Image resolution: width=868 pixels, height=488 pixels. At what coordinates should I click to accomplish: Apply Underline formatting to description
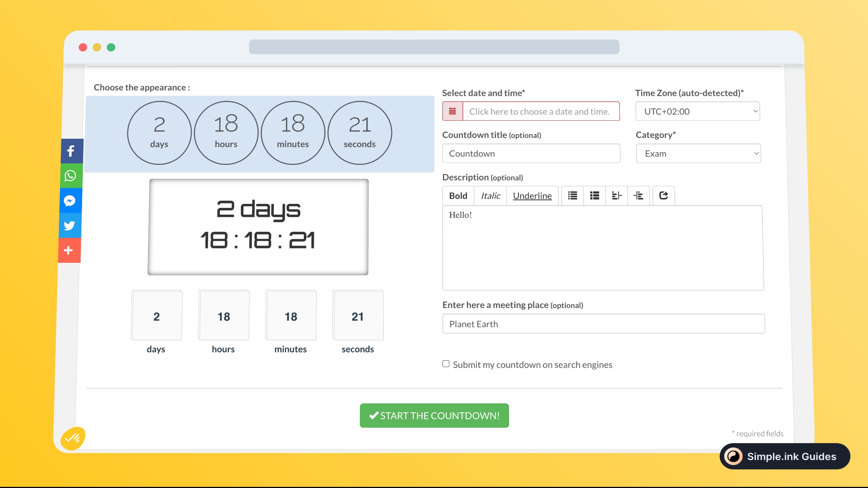pyautogui.click(x=532, y=196)
